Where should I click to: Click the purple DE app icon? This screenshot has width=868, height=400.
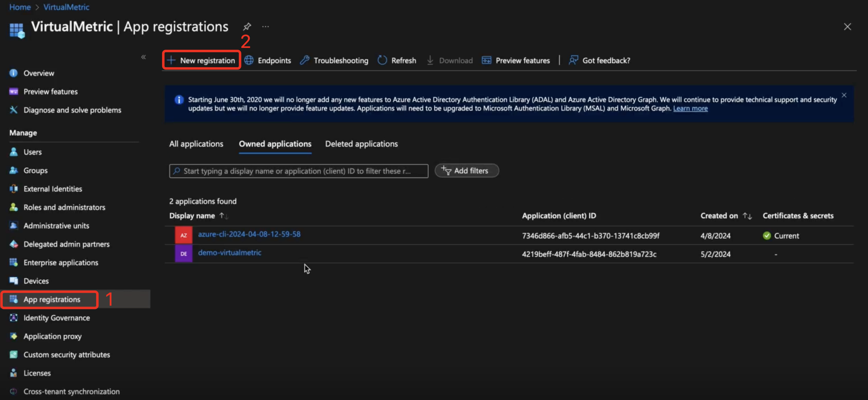pyautogui.click(x=183, y=253)
